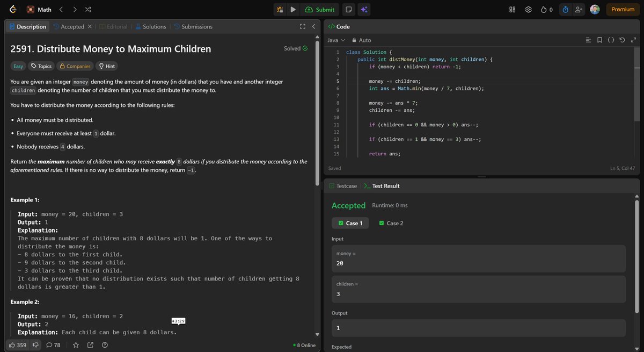Format code using the alignment icon
The image size is (644, 352).
pos(588,40)
